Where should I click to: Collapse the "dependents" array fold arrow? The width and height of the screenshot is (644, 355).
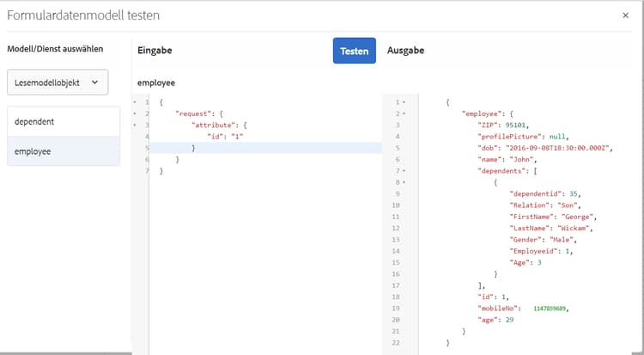404,171
